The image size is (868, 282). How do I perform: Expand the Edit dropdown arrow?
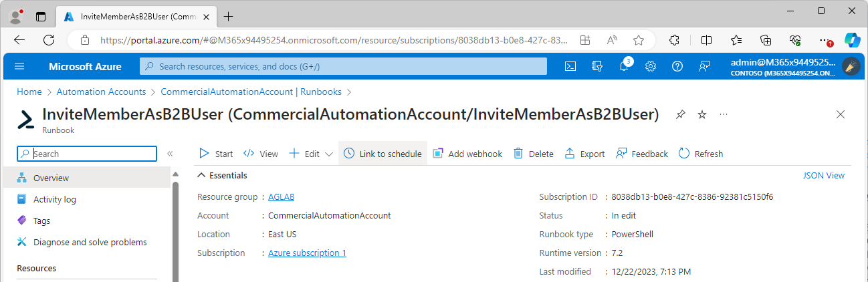[x=328, y=154]
